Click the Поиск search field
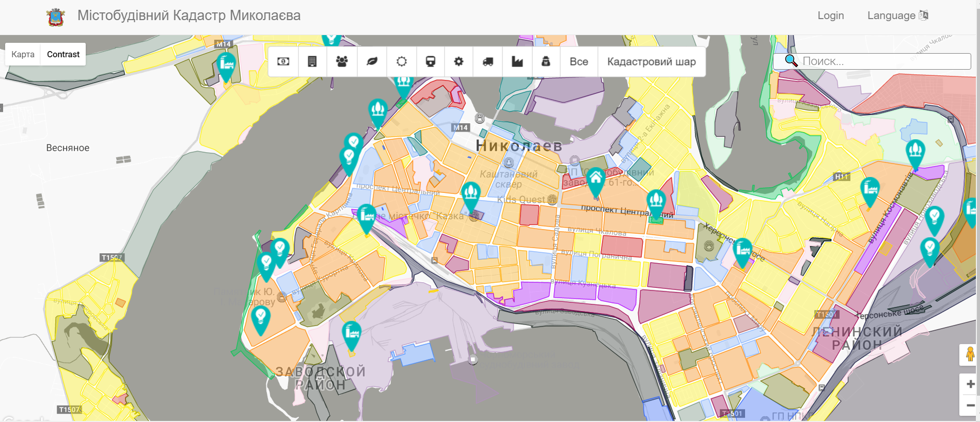The width and height of the screenshot is (980, 422). (x=884, y=61)
